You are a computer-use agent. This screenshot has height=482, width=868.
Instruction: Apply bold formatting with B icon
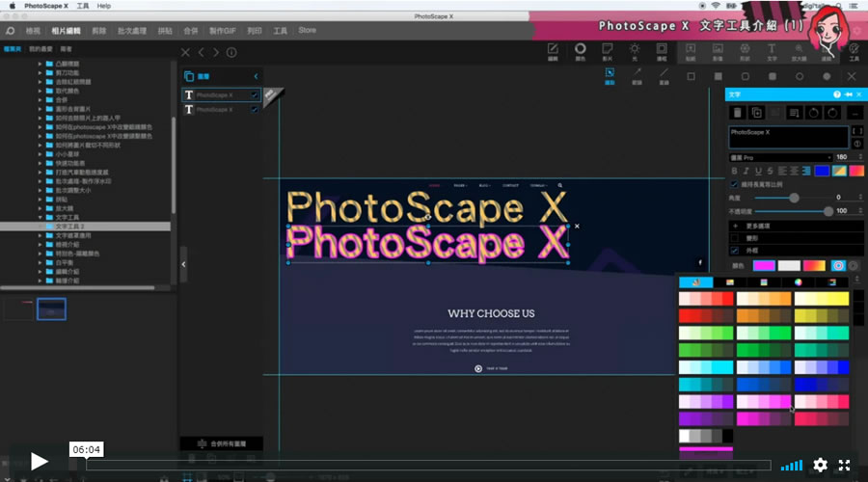pos(734,171)
